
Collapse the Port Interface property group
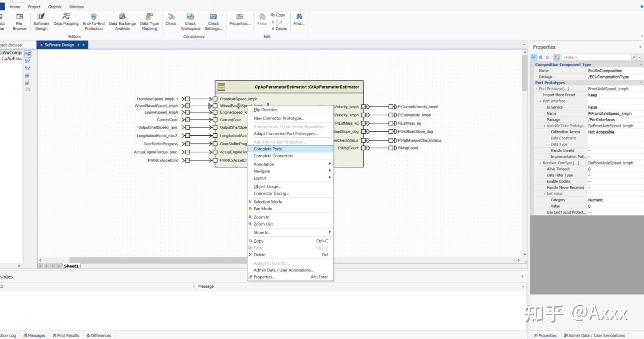pos(541,101)
